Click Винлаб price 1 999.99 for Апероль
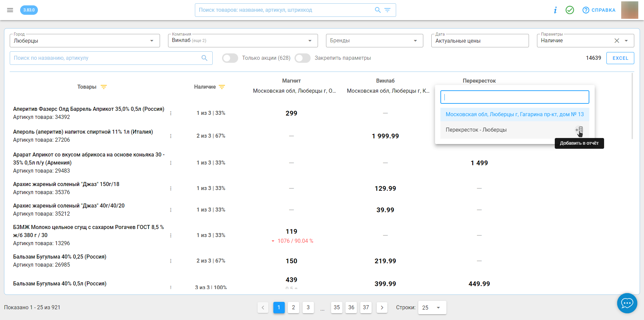This screenshot has width=644, height=320. tap(385, 136)
